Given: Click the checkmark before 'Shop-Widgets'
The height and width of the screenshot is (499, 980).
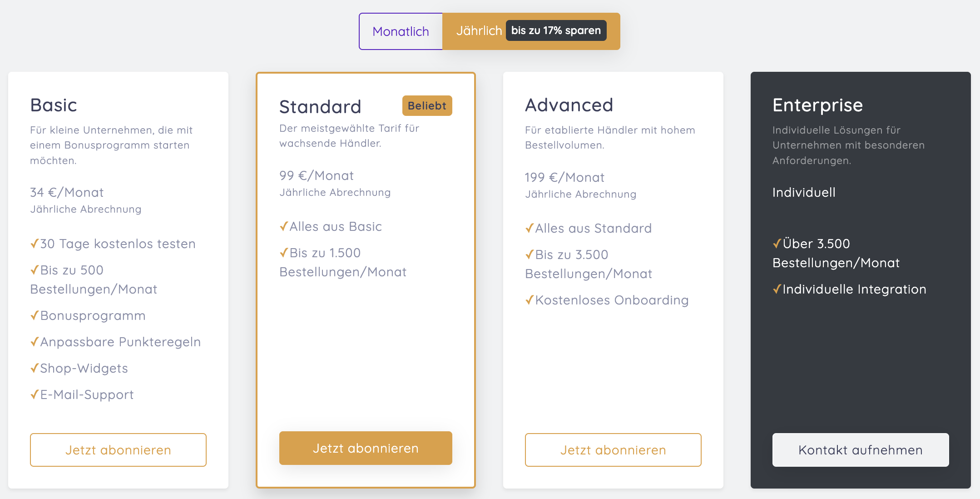Looking at the screenshot, I should pyautogui.click(x=35, y=369).
